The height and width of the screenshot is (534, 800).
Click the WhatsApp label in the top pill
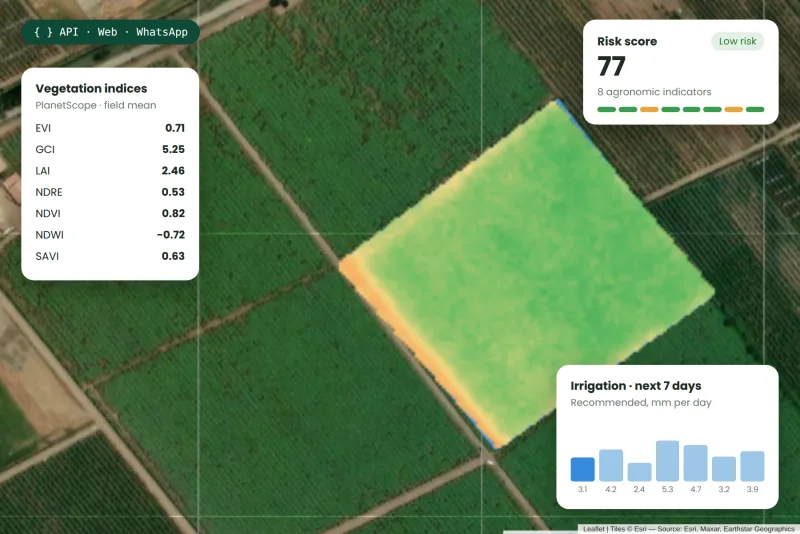(x=162, y=32)
